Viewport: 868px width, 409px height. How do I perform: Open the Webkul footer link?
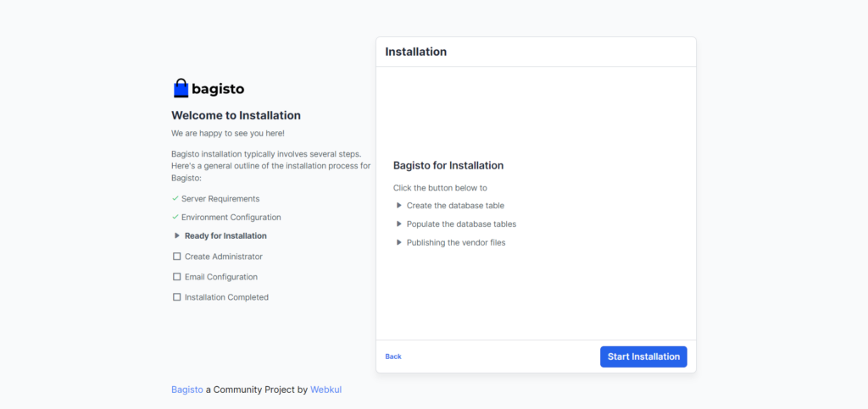tap(325, 390)
